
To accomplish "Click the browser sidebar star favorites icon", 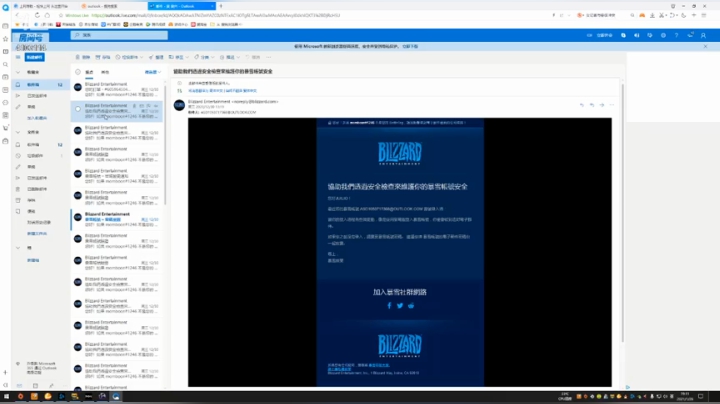I will (6, 39).
